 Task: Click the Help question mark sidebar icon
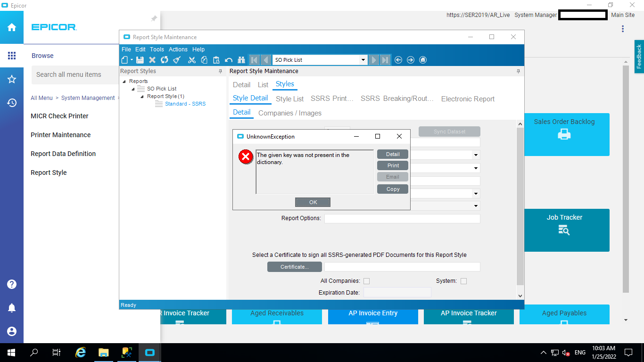[12, 284]
